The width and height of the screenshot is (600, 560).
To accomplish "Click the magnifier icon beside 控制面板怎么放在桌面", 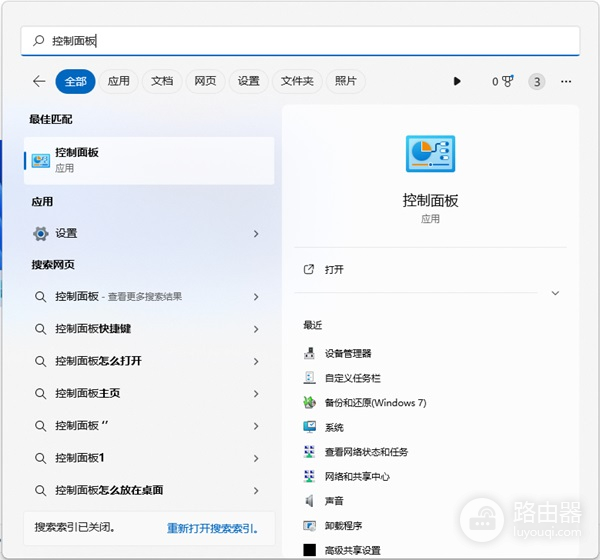I will click(x=41, y=490).
